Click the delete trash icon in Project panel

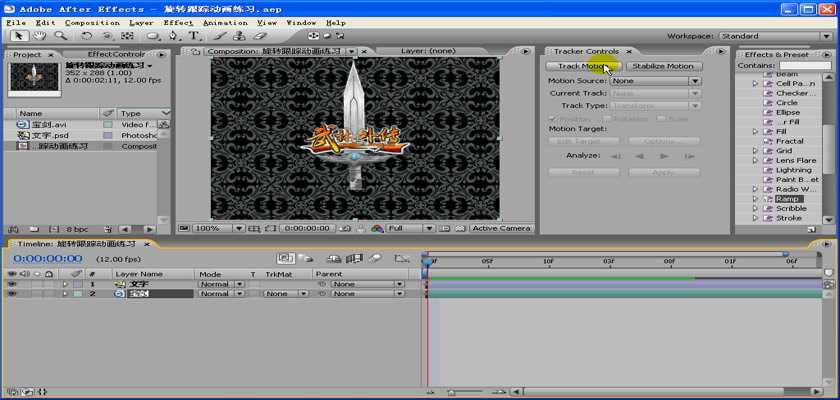coord(108,229)
